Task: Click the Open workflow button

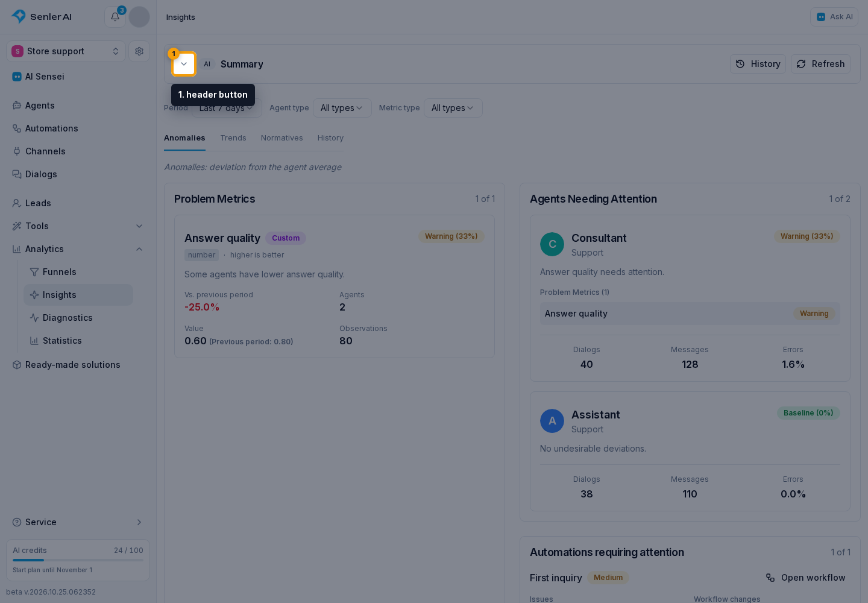Action: (x=805, y=578)
